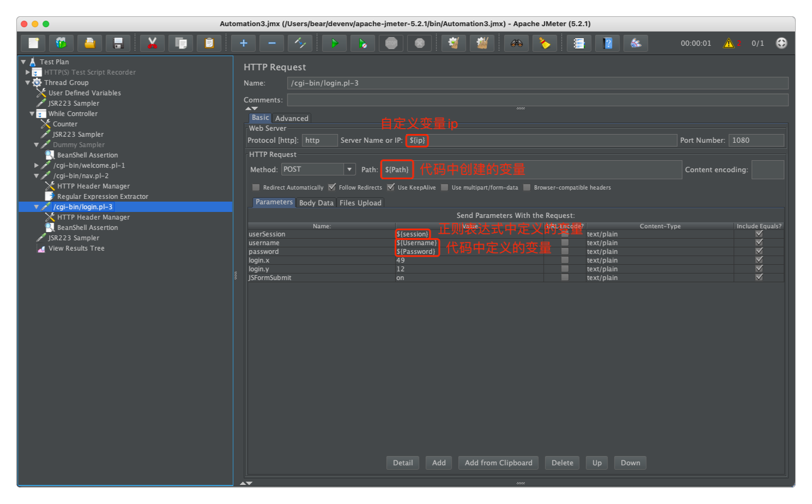The image size is (812, 504).
Task: Save the test plan with floppy icon
Action: click(118, 43)
